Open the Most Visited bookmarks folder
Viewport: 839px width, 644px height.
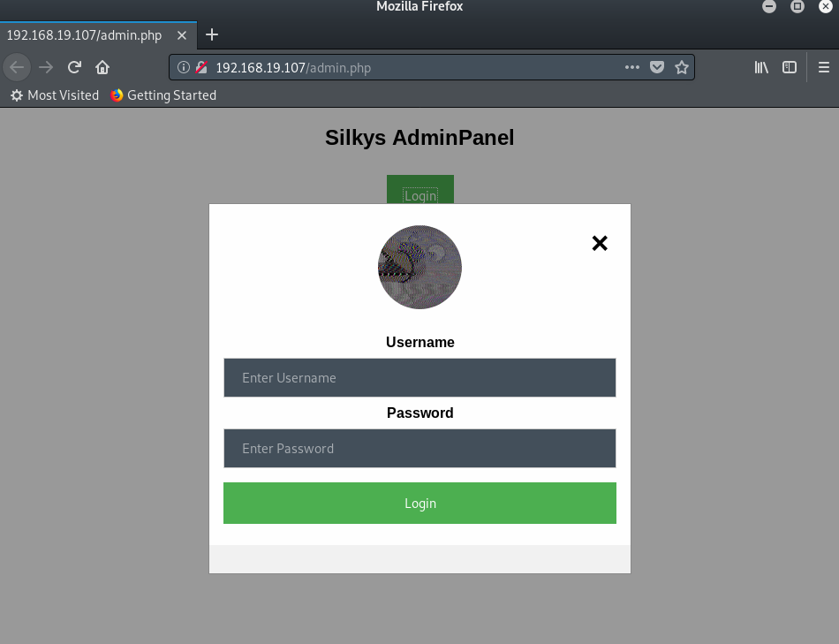55,95
